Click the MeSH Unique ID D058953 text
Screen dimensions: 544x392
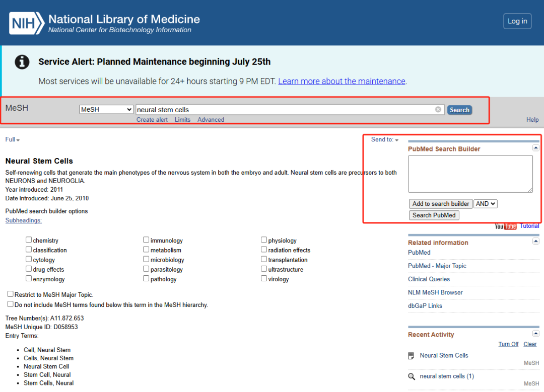tap(42, 327)
